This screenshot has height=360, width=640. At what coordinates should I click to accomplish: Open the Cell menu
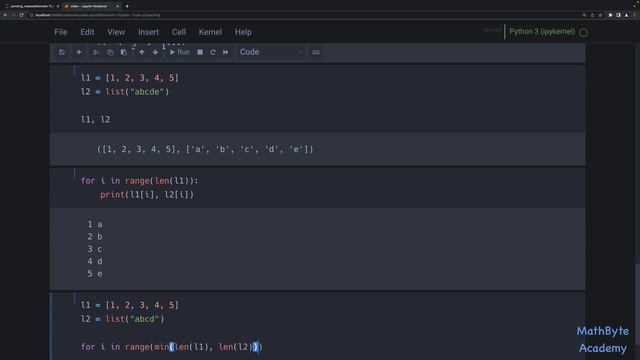179,32
